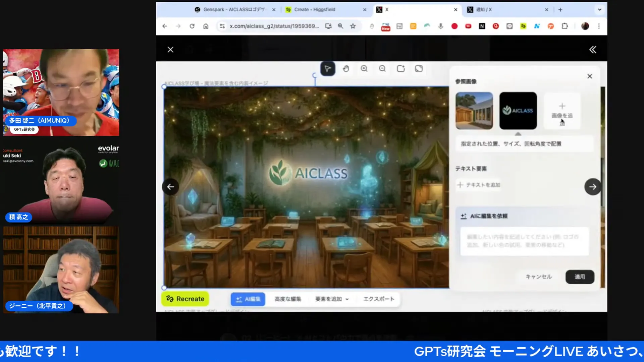Select the AICLASS logo reference thumbnail
This screenshot has height=362, width=644.
click(x=518, y=111)
